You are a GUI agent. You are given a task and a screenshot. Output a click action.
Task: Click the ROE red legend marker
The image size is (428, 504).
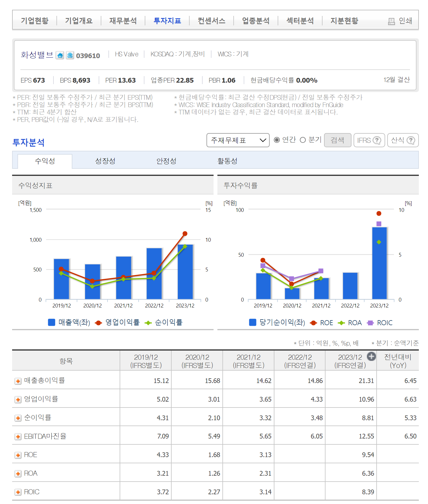[313, 323]
